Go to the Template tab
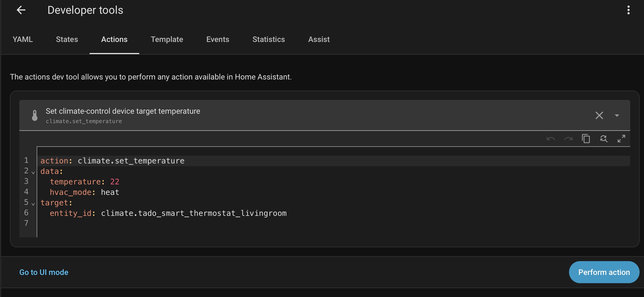This screenshot has height=297, width=644. pyautogui.click(x=167, y=39)
